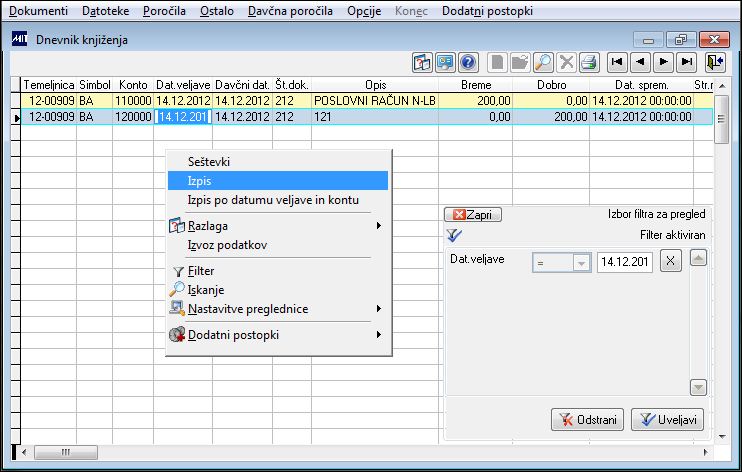Click the printer icon in toolbar
Image resolution: width=742 pixels, height=472 pixels.
(589, 62)
